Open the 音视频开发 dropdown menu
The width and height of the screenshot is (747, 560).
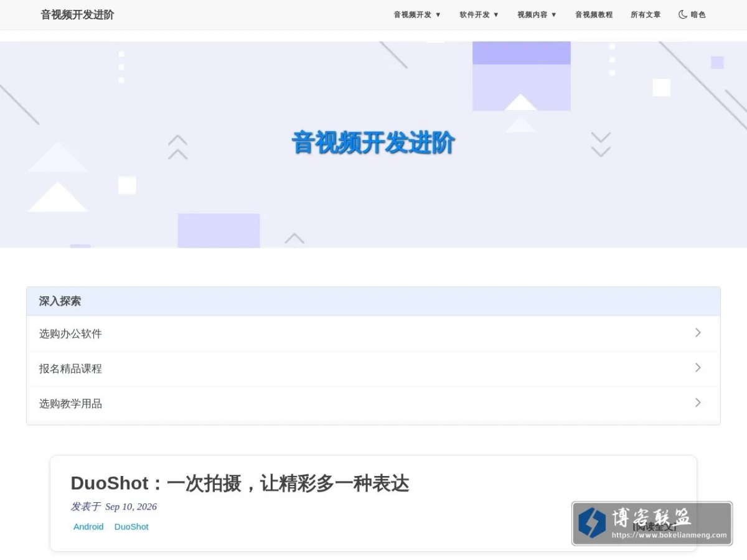417,15
